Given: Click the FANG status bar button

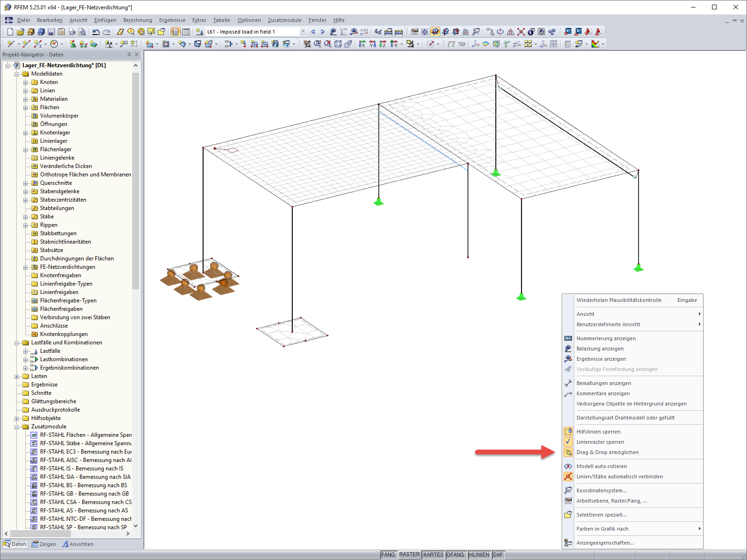Looking at the screenshot, I should coord(388,555).
